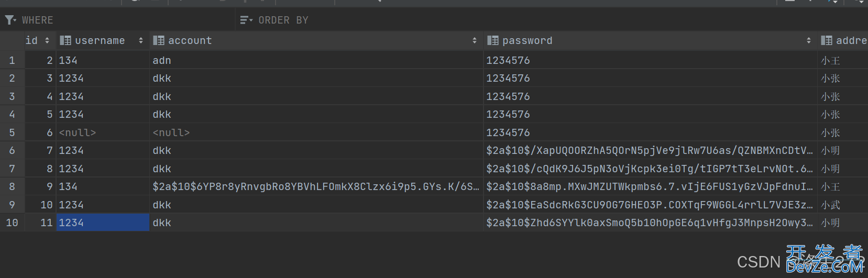Toggle sort arrows on password column
This screenshot has height=278, width=868.
click(809, 40)
